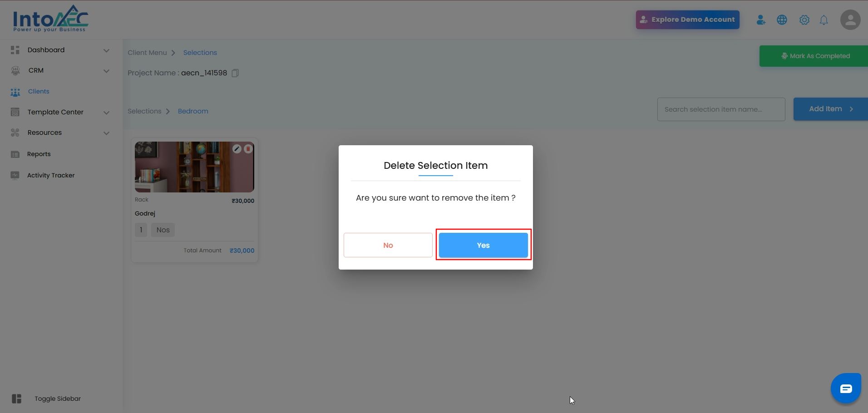Copy the project name using clipboard icon
This screenshot has height=413, width=868.
[x=235, y=73]
